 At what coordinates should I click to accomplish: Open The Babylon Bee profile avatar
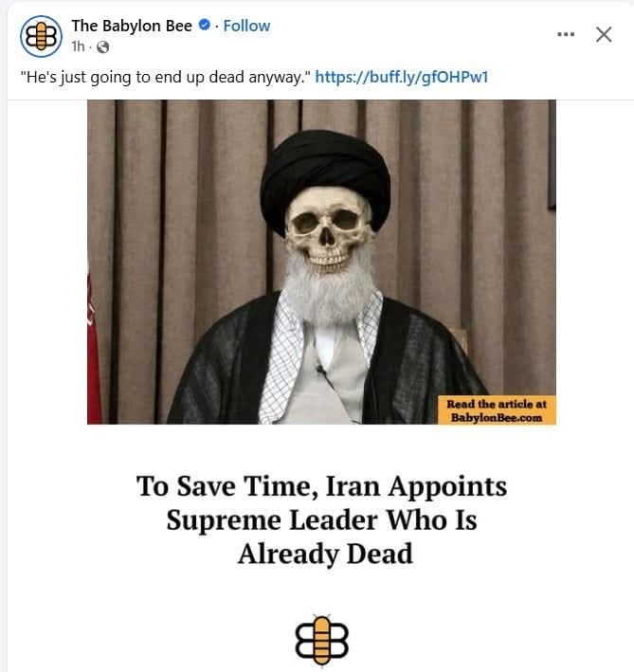point(41,36)
